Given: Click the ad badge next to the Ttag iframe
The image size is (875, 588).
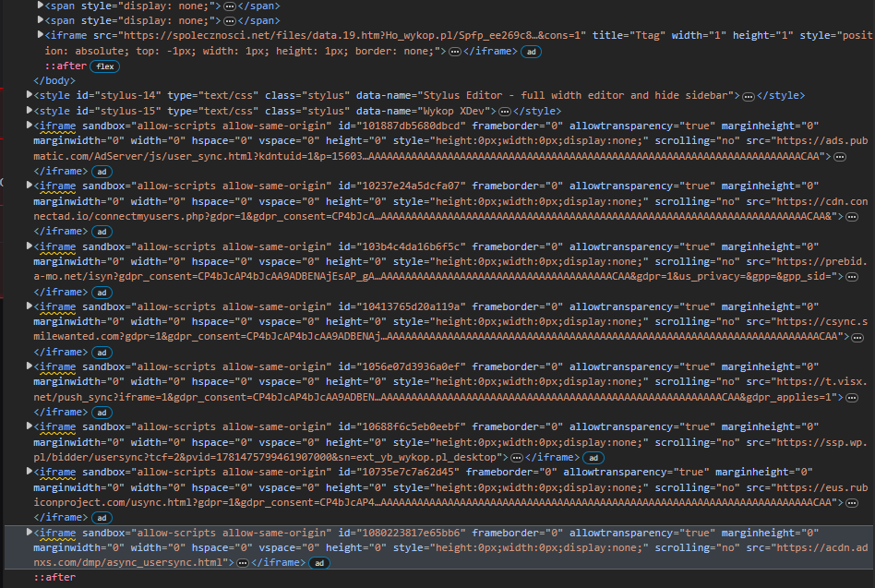Looking at the screenshot, I should [x=531, y=52].
